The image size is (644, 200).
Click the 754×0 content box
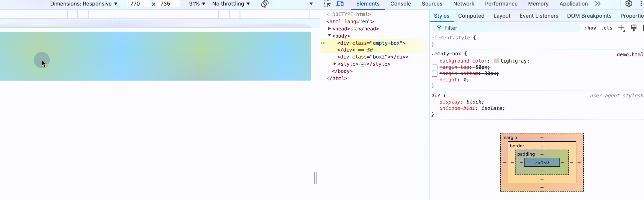[542, 163]
